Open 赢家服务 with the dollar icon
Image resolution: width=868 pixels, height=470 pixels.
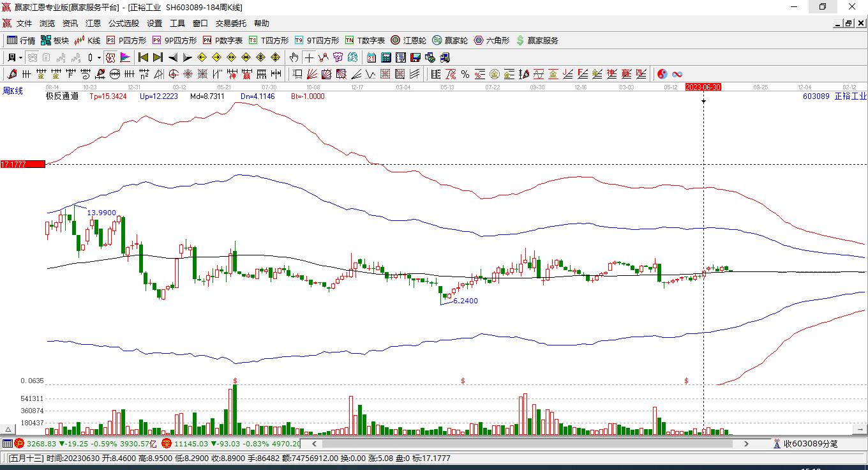(537, 40)
